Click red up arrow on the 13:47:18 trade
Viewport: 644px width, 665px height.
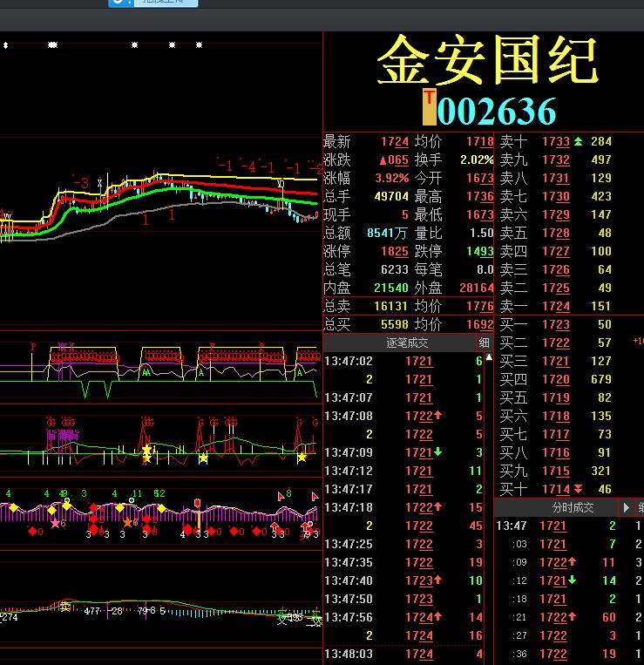pos(438,506)
